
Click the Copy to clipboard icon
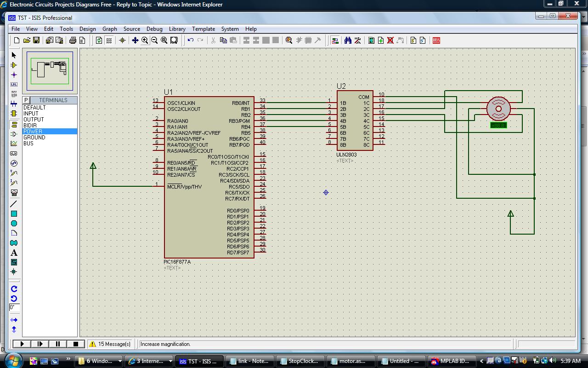click(223, 40)
